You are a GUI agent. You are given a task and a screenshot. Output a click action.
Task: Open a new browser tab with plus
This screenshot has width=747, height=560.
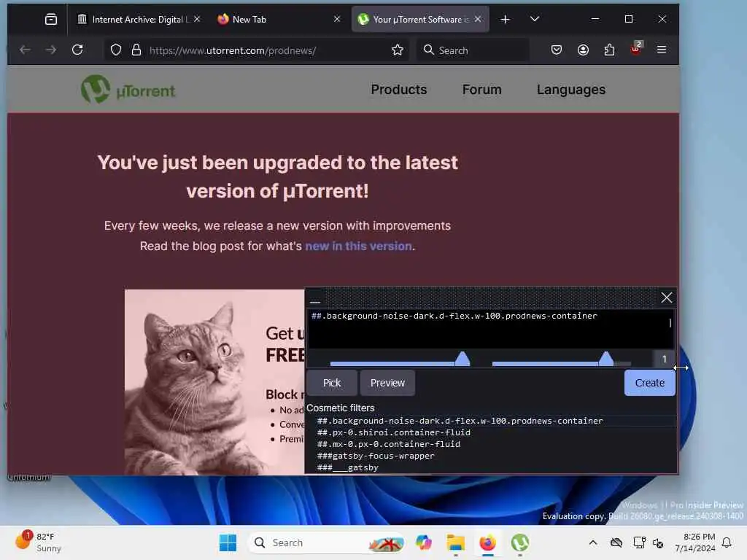505,19
